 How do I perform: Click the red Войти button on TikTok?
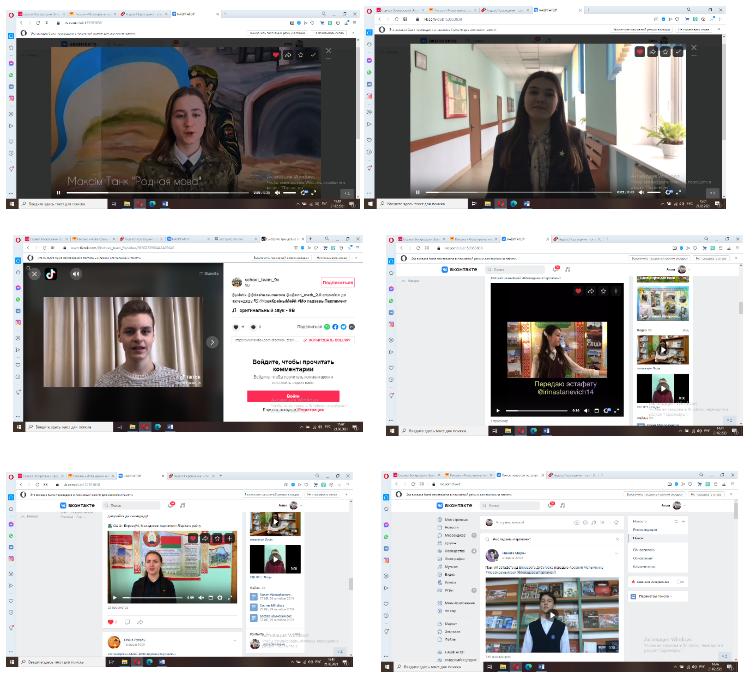coord(293,396)
